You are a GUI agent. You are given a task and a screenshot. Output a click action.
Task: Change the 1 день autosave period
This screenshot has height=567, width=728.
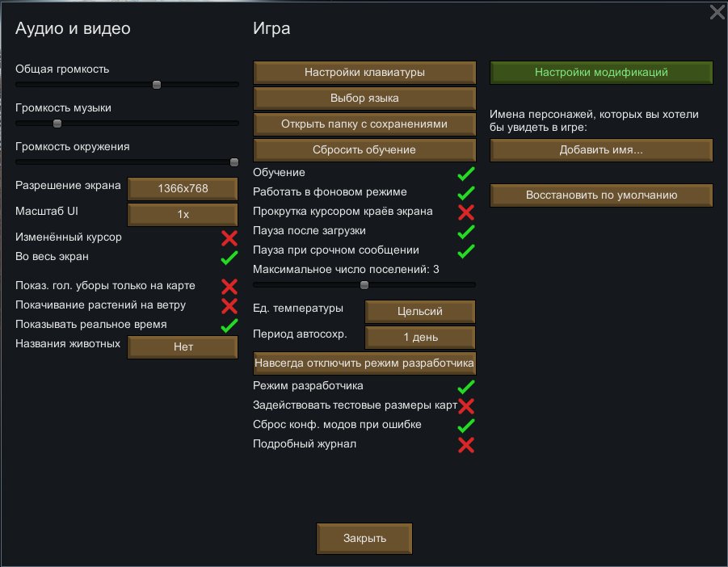[x=420, y=337]
